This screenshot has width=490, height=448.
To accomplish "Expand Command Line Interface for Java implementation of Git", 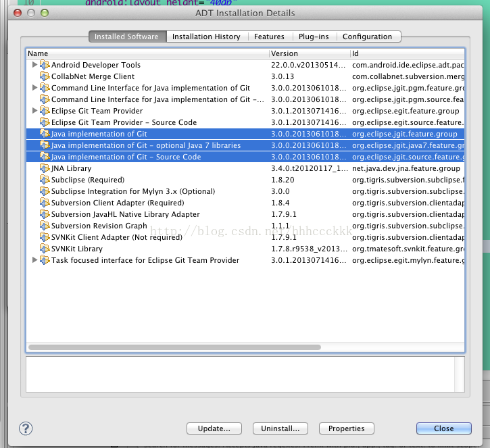I will [34, 88].
